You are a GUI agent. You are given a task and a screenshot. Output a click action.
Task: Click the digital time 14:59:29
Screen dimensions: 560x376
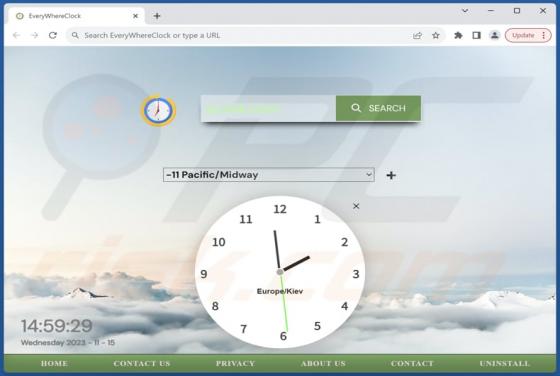(x=56, y=326)
